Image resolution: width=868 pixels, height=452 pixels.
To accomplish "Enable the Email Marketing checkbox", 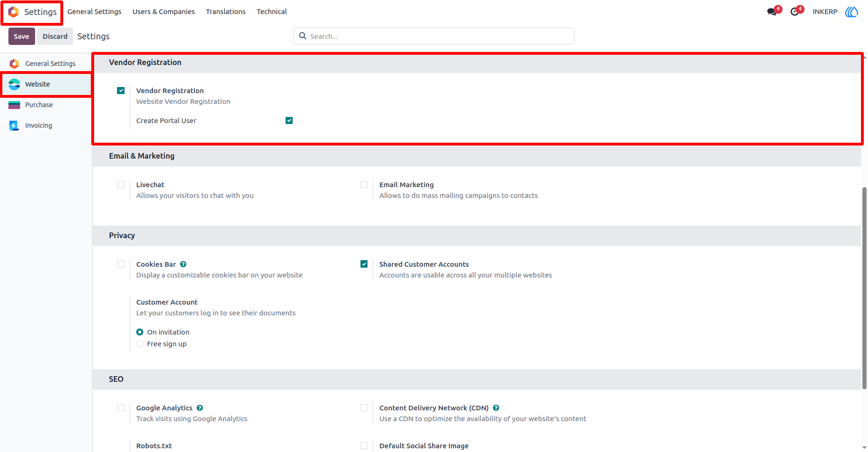I will click(364, 185).
